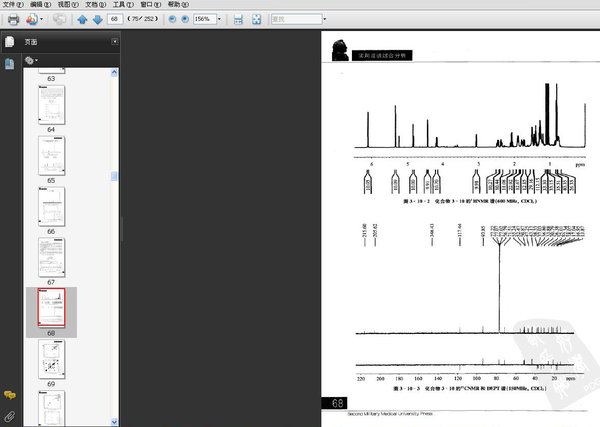
Task: Open the 编辑 (Edit) menu
Action: (40, 5)
